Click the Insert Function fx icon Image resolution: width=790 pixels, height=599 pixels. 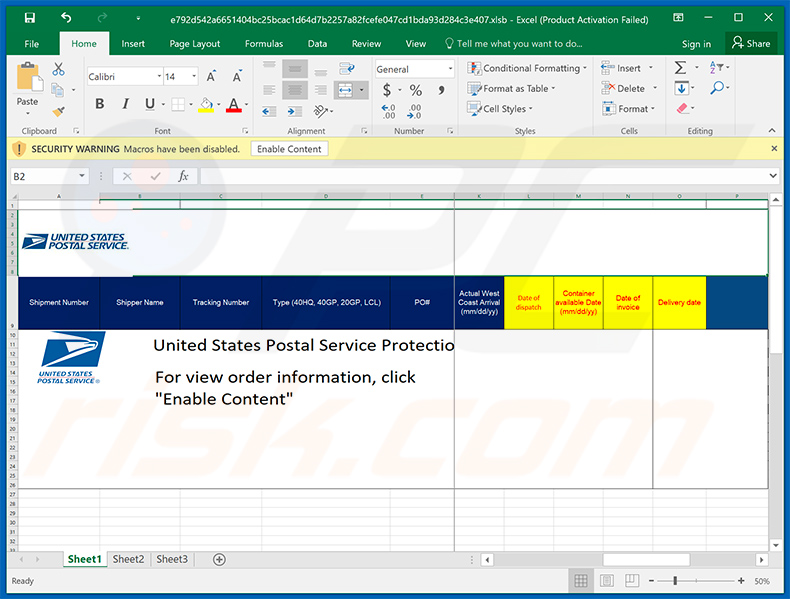(183, 176)
